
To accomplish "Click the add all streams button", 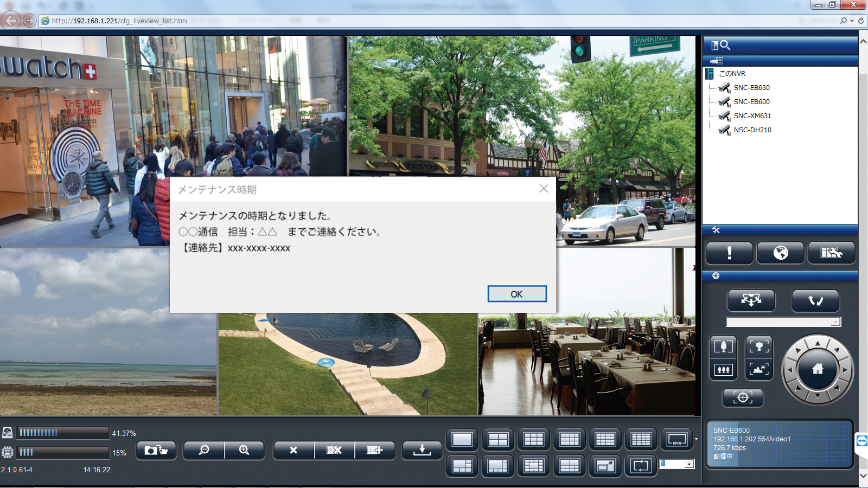I will [x=375, y=450].
